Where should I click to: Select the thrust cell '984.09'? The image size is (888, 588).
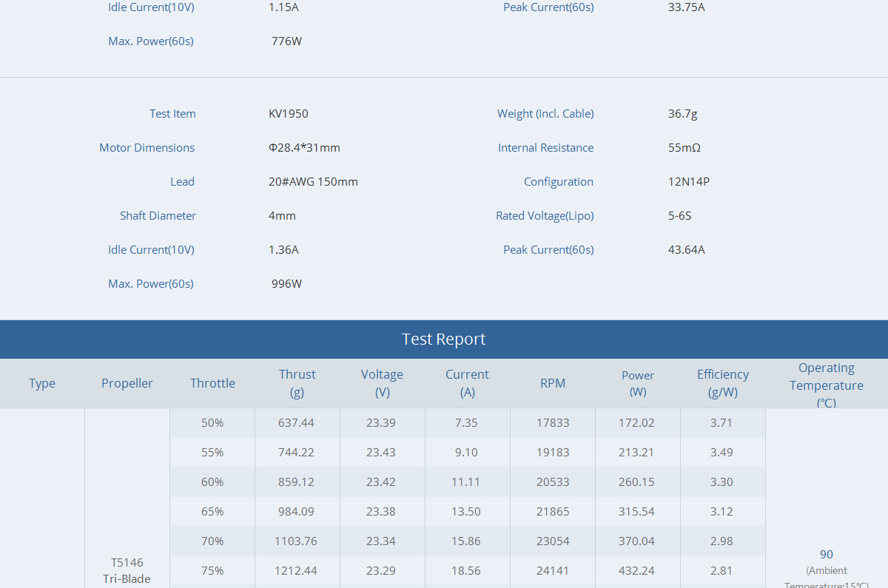(297, 512)
